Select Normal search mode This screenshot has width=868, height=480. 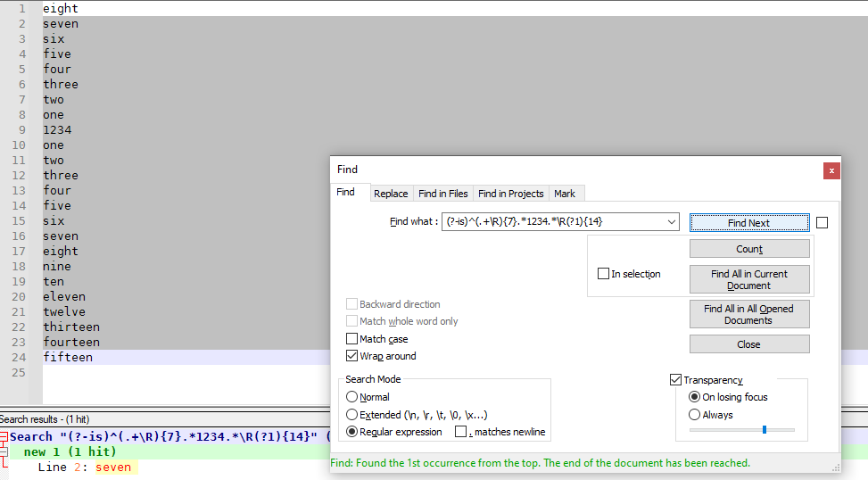coord(351,397)
